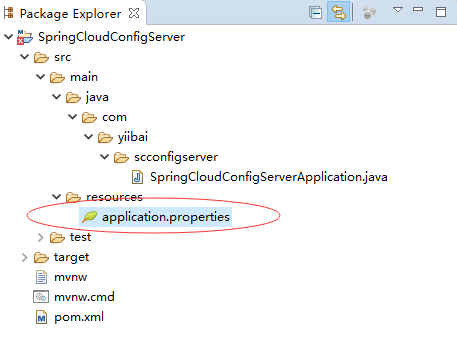Collapse the SpringCloudConfigServer project node
The image size is (457, 362).
pyautogui.click(x=8, y=37)
